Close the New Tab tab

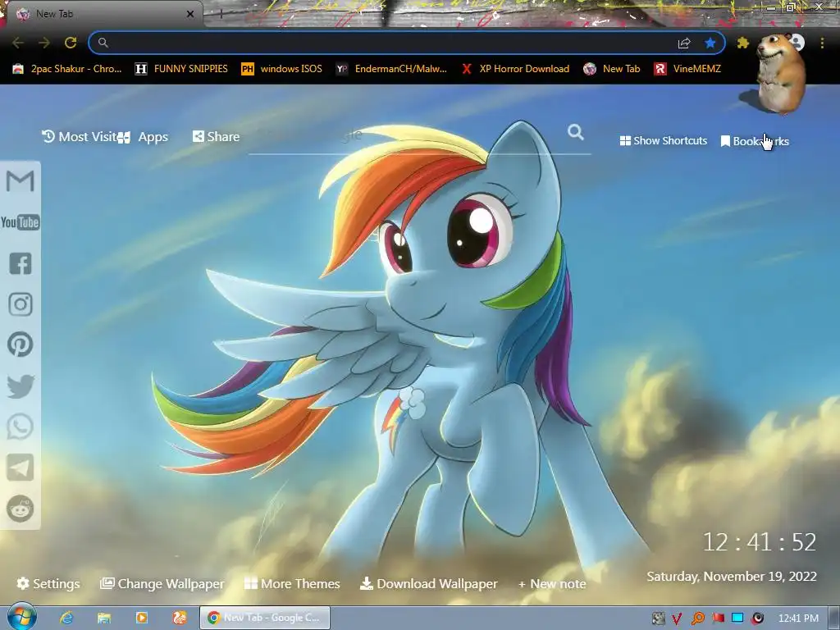(190, 14)
